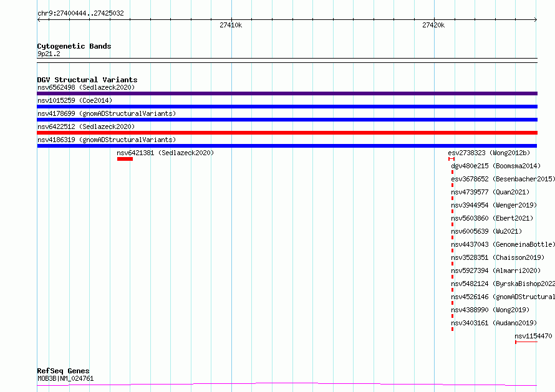Click the DGV Structural Variants track title
Screen dimensions: 555x392
pyautogui.click(x=87, y=80)
